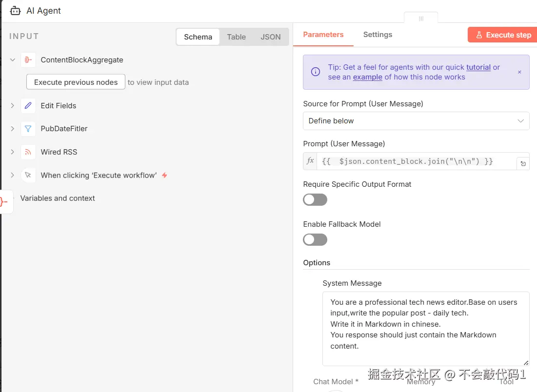Viewport: 537px width, 392px height.
Task: Open the Source for Prompt dropdown
Action: [x=416, y=121]
